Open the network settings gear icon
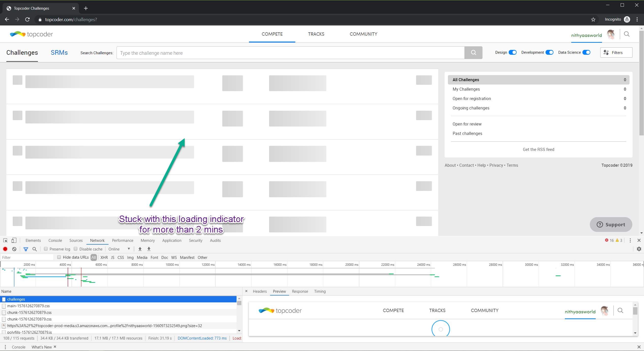644x351 pixels. (639, 249)
